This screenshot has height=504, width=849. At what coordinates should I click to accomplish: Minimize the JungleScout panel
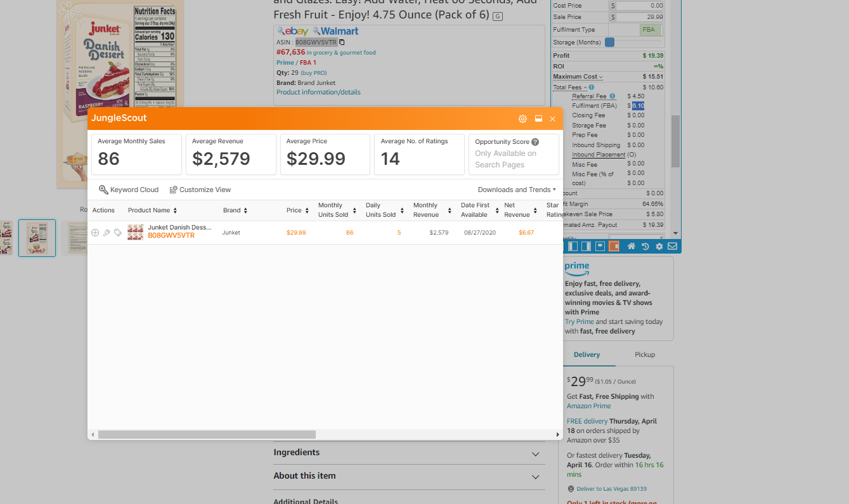[538, 119]
